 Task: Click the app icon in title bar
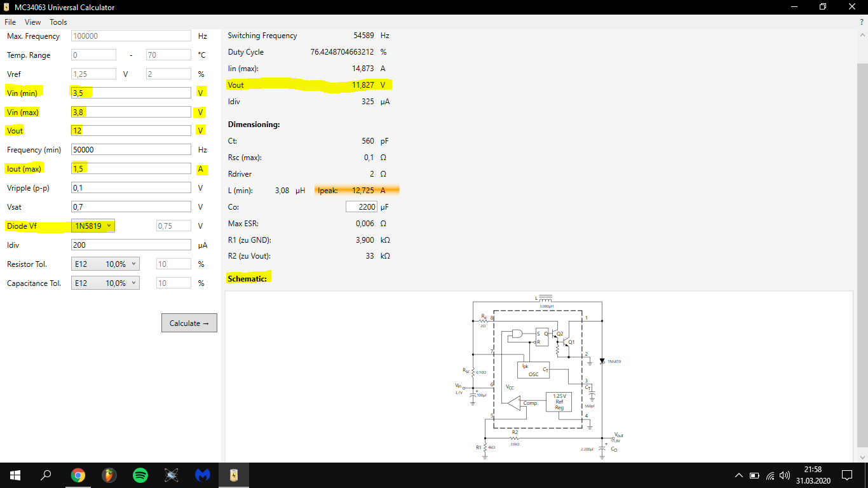[x=7, y=7]
